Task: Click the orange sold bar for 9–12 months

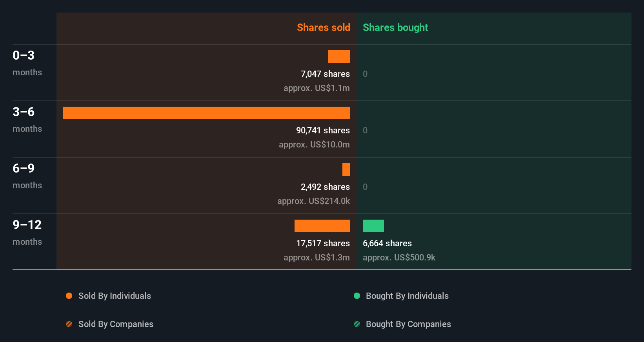Action: pos(322,226)
